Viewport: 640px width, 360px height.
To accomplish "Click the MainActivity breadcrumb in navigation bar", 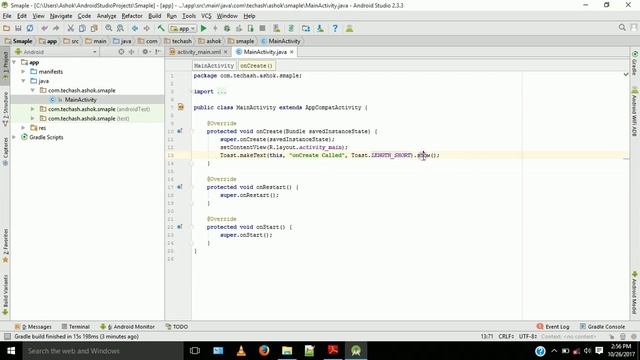I will (x=280, y=41).
